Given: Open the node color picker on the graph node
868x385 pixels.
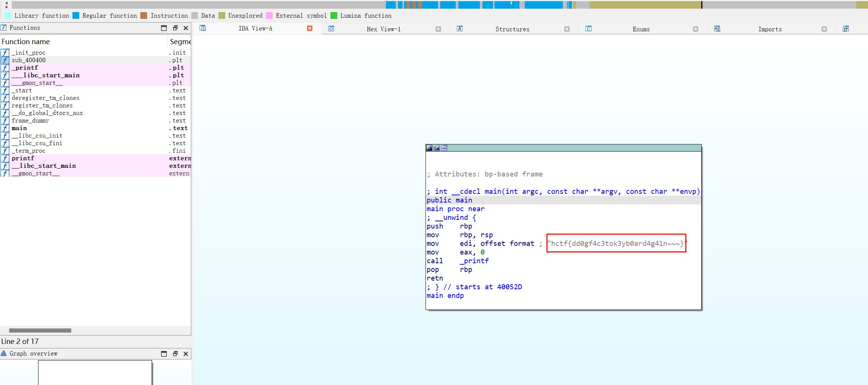Looking at the screenshot, I should pyautogui.click(x=429, y=148).
